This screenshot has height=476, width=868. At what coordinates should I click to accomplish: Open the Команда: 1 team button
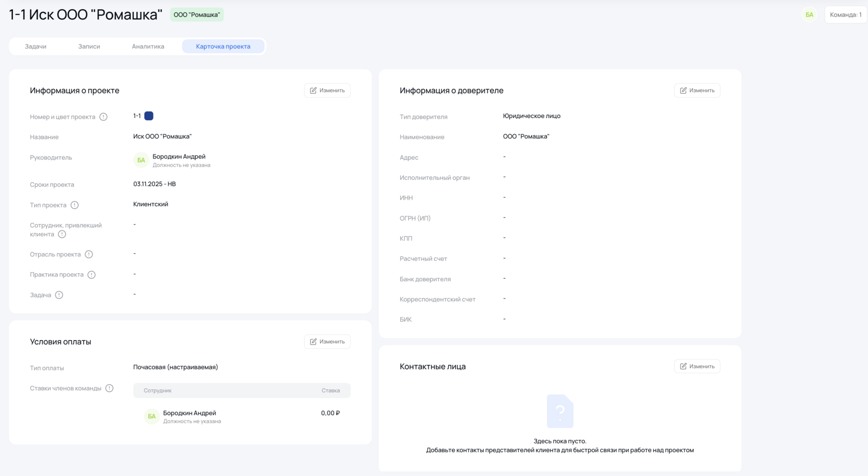tap(845, 14)
